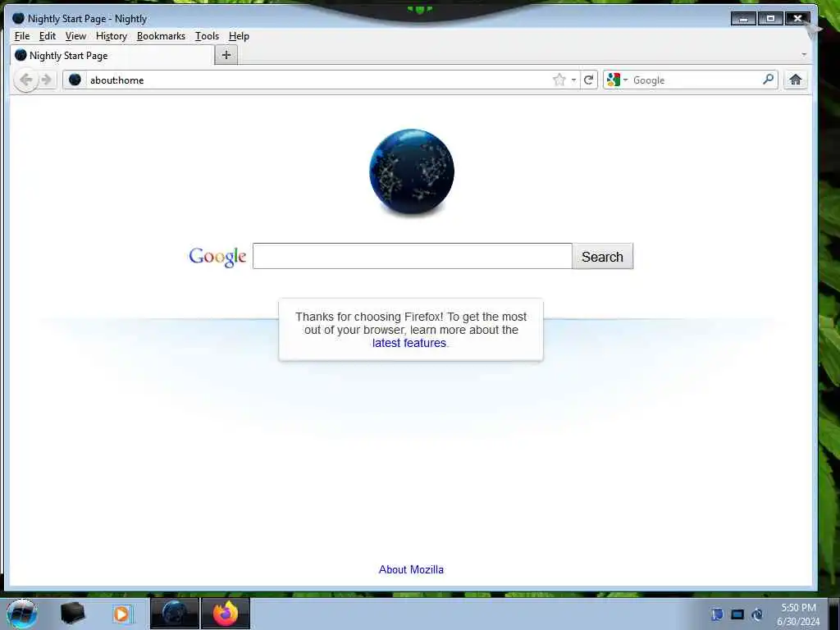Open the View menu
The width and height of the screenshot is (840, 630).
coord(75,36)
